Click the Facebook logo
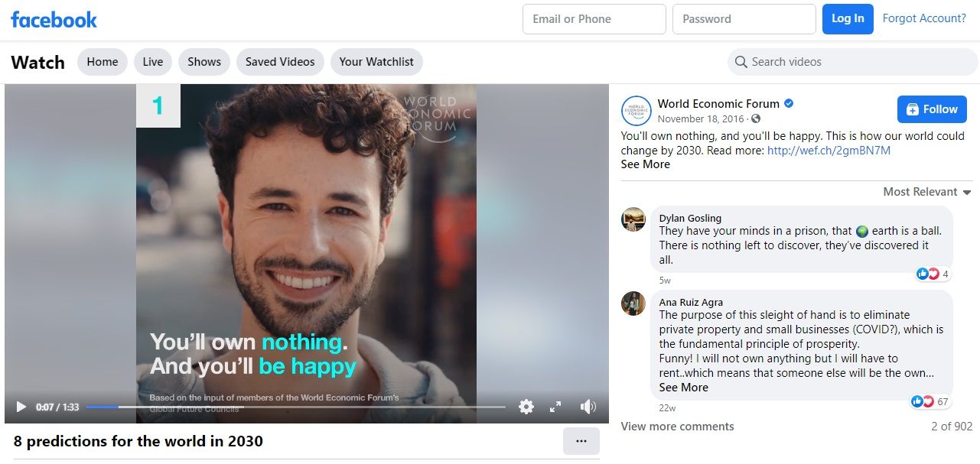The height and width of the screenshot is (464, 980). pos(54,20)
